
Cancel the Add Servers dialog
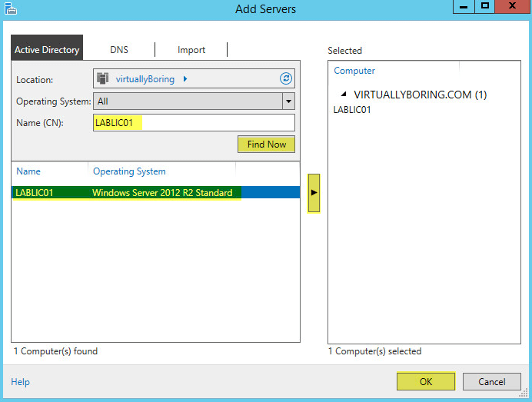point(491,382)
